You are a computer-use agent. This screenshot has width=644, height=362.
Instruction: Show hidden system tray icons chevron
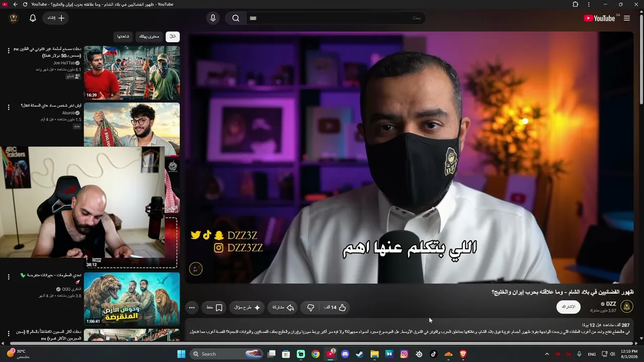click(547, 354)
